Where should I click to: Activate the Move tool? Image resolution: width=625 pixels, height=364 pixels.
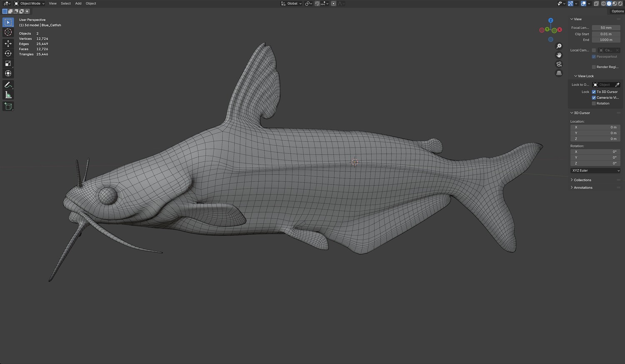tap(8, 43)
